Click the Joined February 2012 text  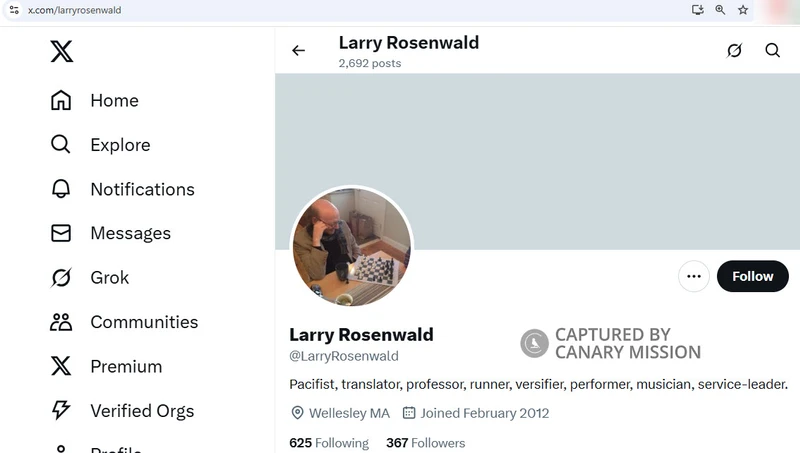485,413
